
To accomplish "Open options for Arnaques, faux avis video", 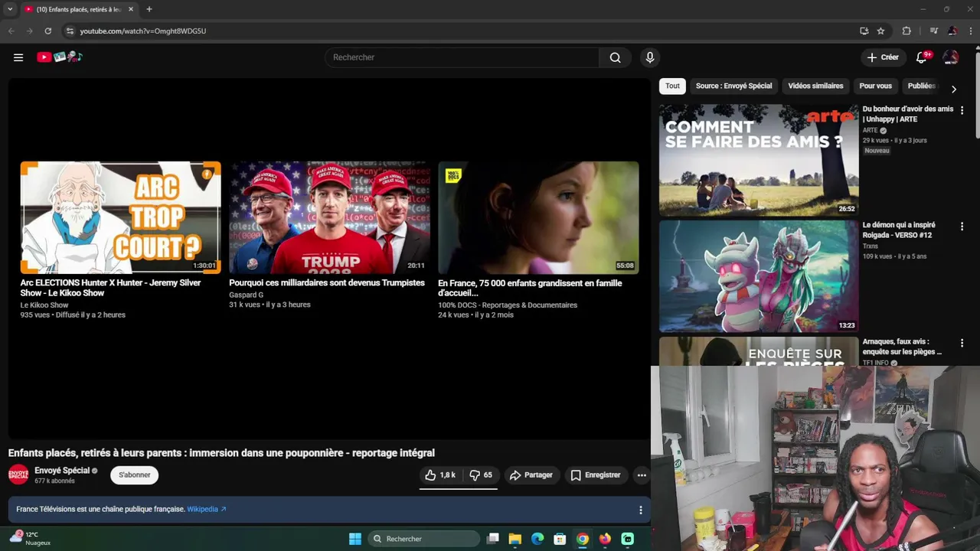I will click(x=962, y=343).
